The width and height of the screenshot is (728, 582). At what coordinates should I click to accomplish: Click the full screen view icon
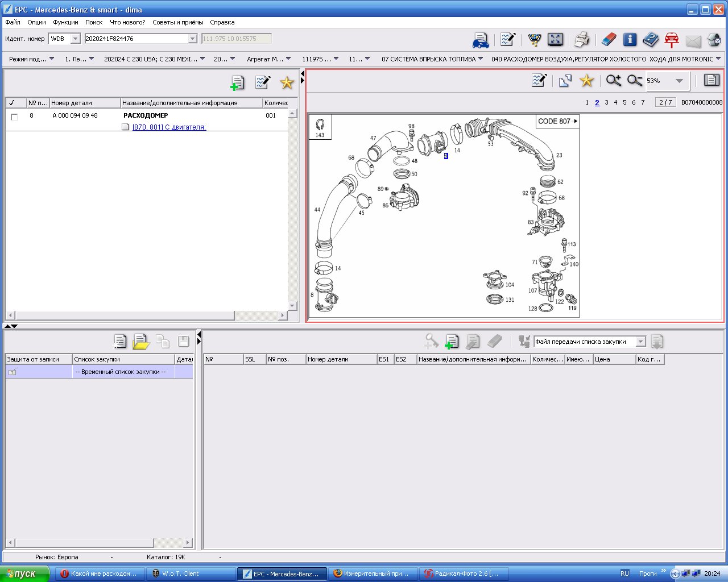click(555, 39)
